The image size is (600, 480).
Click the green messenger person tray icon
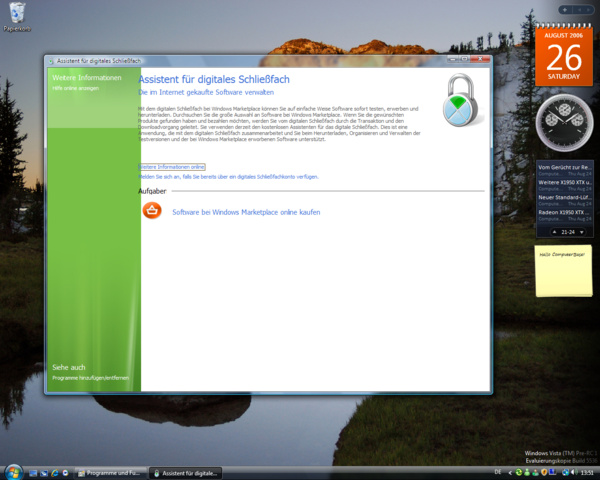coord(527,473)
